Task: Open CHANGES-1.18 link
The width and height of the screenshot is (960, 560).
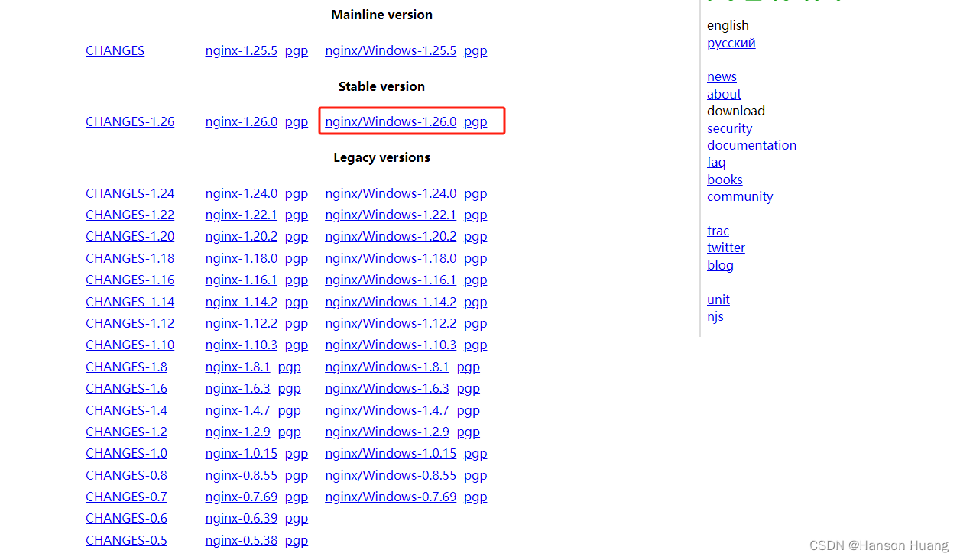Action: click(x=130, y=258)
